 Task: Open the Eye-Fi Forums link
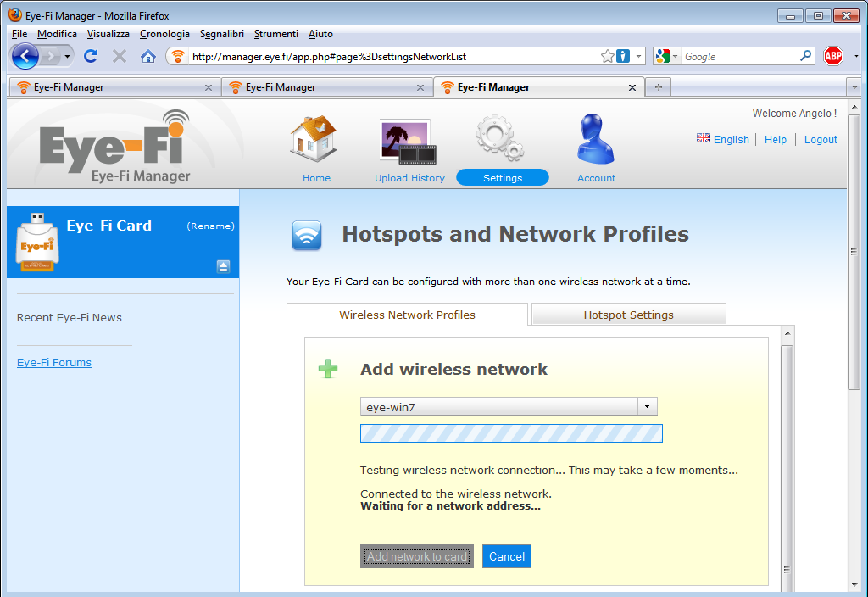[x=54, y=362]
